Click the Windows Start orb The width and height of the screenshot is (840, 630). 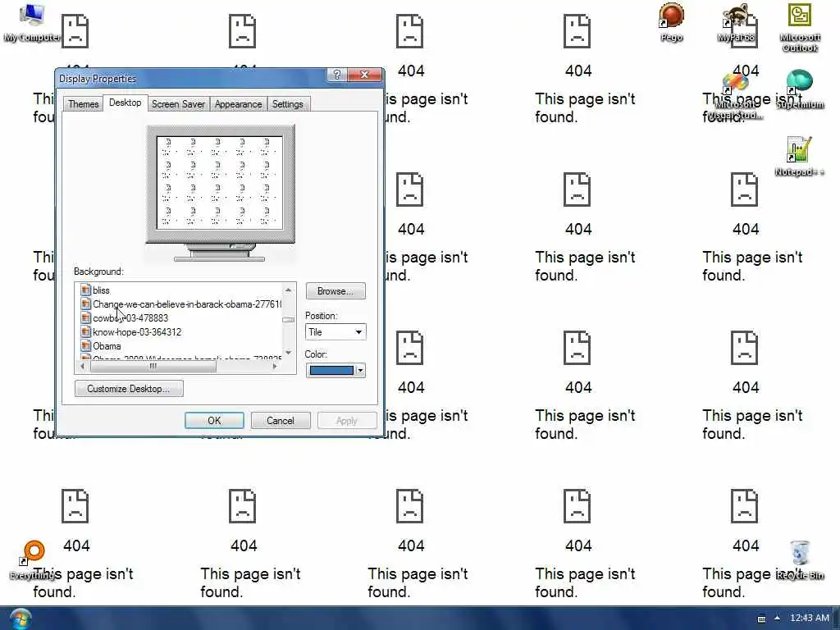(x=21, y=619)
